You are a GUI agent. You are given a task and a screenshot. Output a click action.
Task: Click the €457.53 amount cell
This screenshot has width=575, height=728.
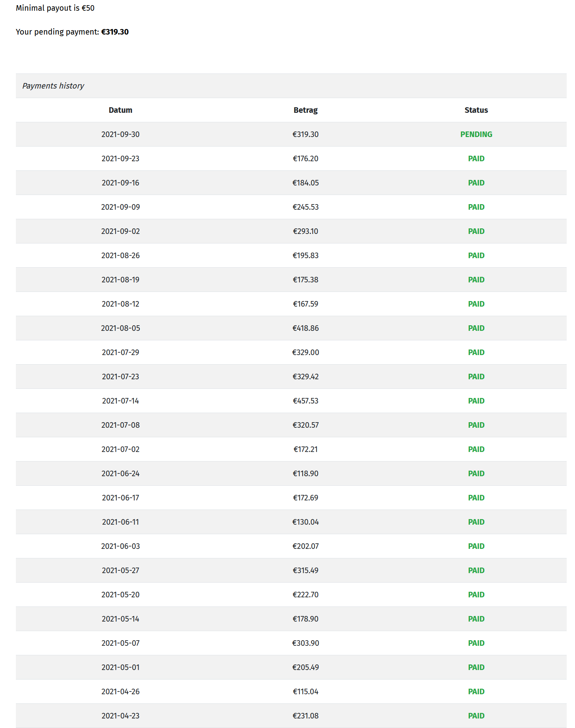305,401
